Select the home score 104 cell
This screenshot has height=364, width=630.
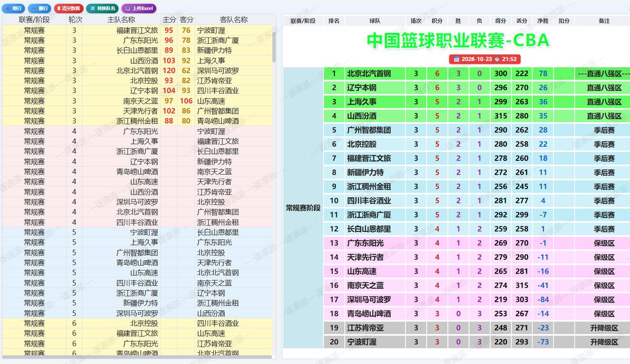(x=169, y=91)
